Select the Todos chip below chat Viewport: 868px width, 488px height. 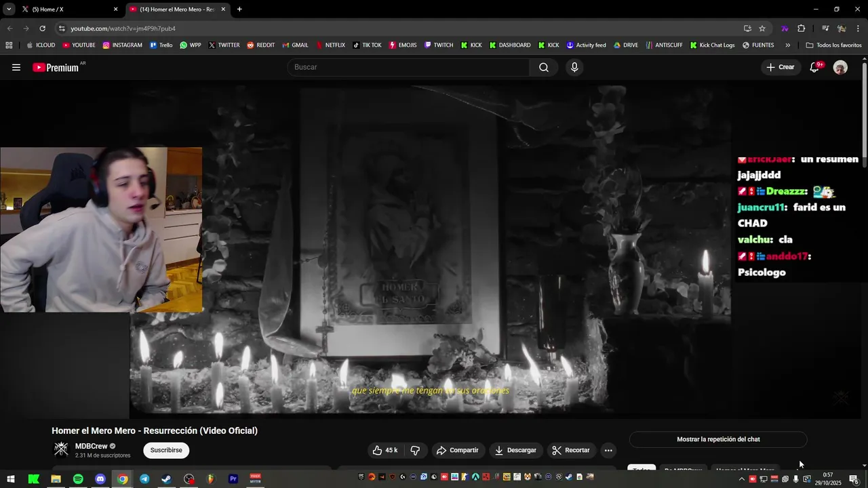pyautogui.click(x=642, y=469)
